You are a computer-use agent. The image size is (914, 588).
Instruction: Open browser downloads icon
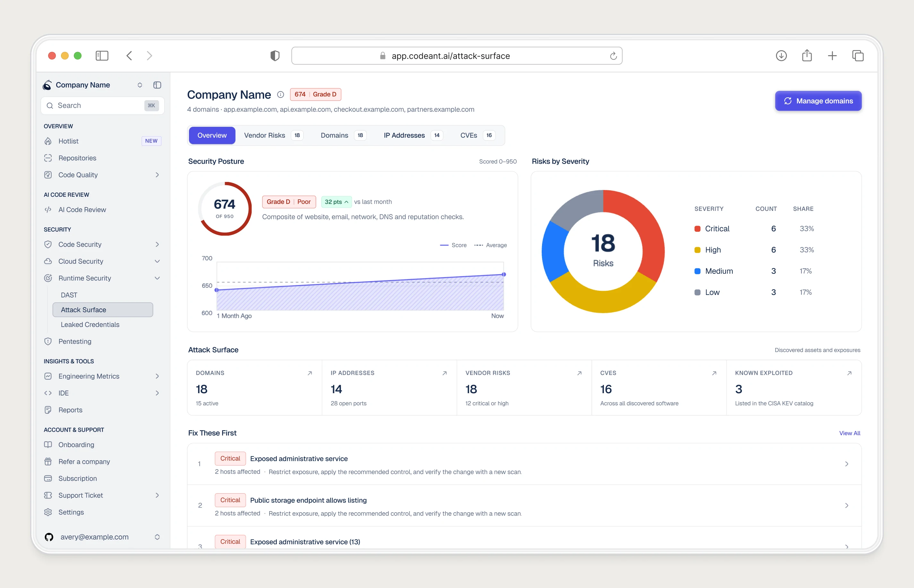pyautogui.click(x=781, y=56)
